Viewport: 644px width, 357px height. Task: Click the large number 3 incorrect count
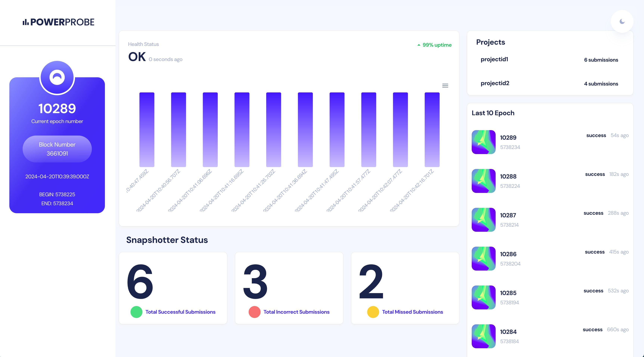click(255, 282)
